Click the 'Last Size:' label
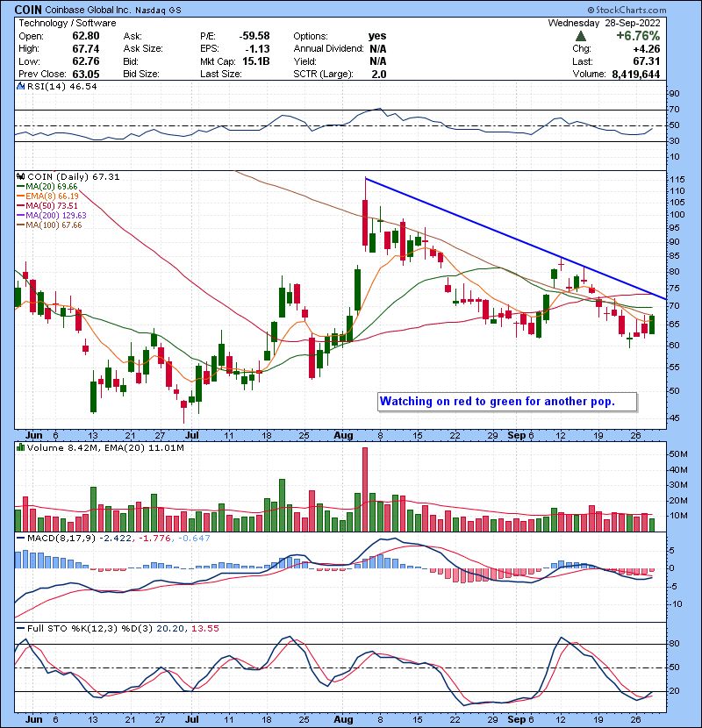 (x=220, y=74)
